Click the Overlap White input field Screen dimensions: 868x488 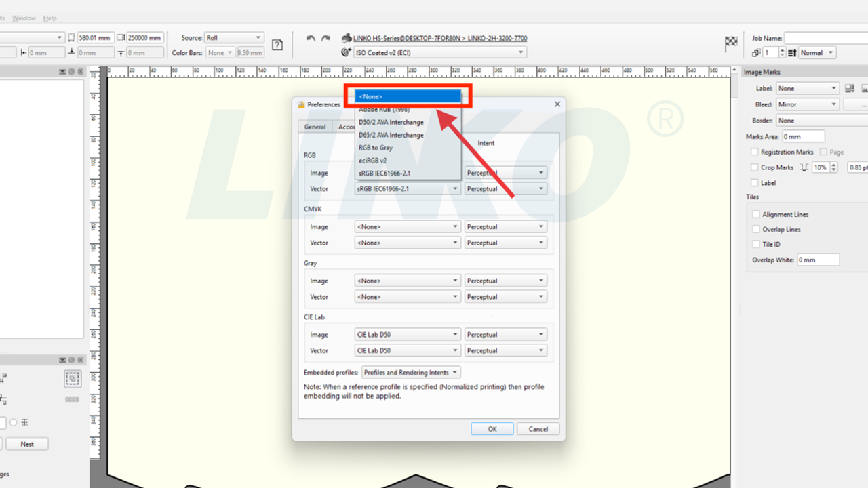[x=818, y=260]
